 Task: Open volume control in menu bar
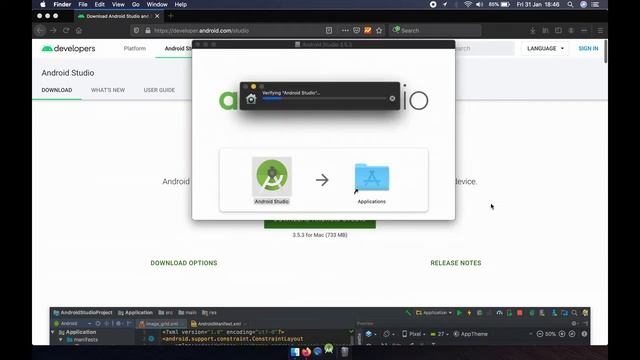click(480, 4)
